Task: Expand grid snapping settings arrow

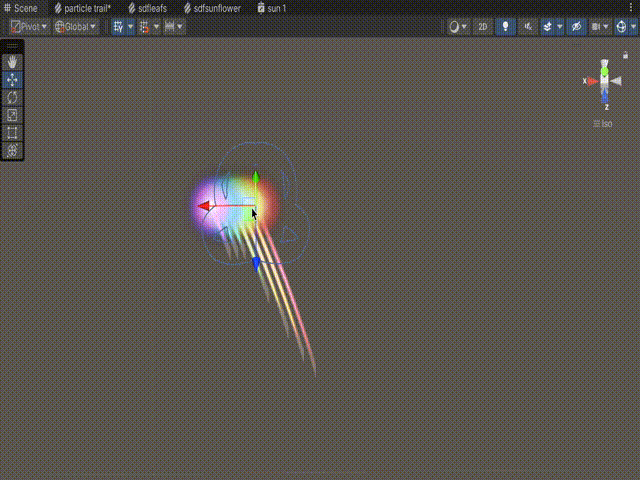Action: point(156,27)
